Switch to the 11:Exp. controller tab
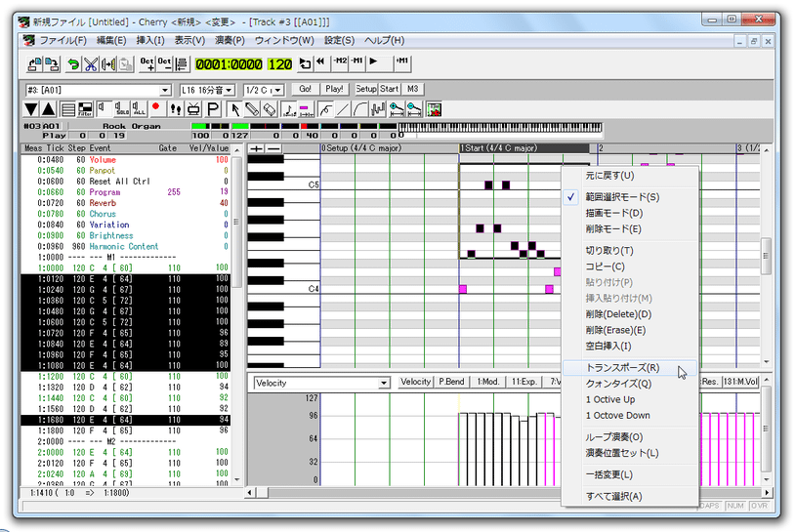 pyautogui.click(x=524, y=382)
